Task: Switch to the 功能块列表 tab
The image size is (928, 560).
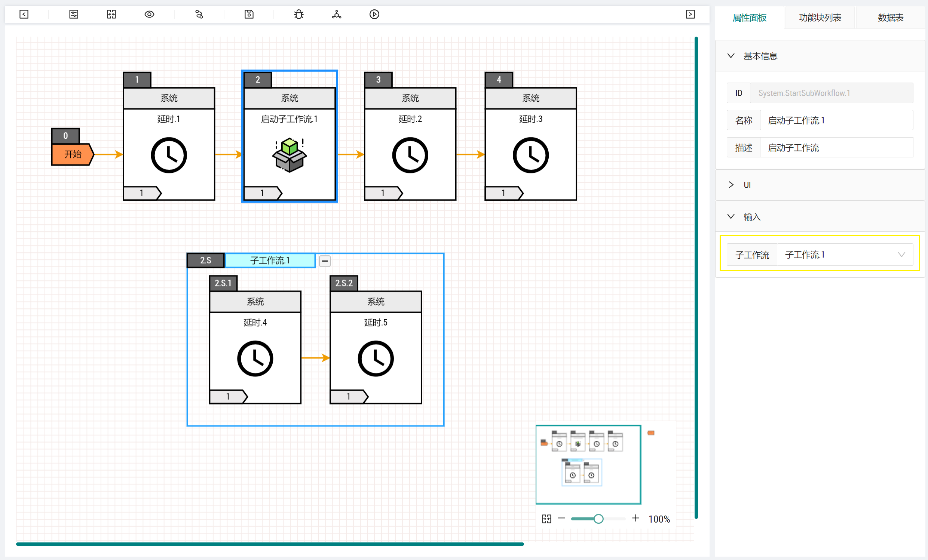Action: [820, 18]
